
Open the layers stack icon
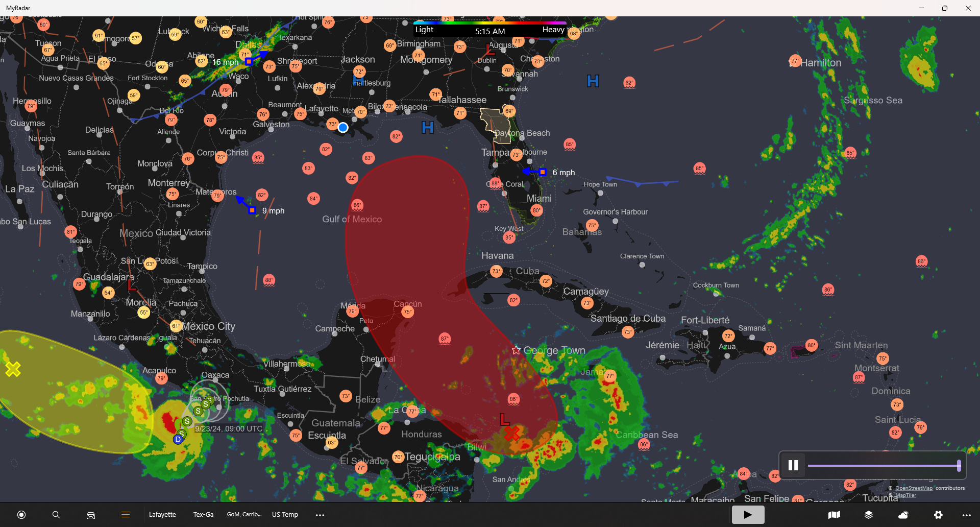tap(869, 515)
